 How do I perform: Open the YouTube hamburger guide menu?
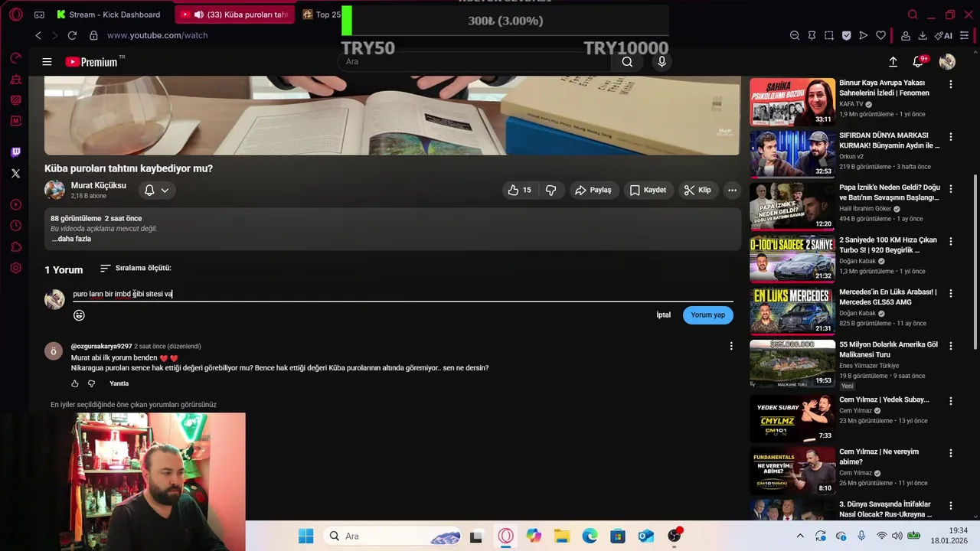pyautogui.click(x=47, y=62)
